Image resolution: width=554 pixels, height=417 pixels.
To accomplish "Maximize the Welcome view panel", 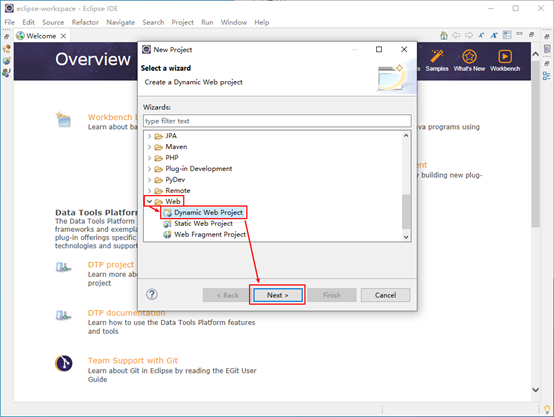I will coord(531,34).
